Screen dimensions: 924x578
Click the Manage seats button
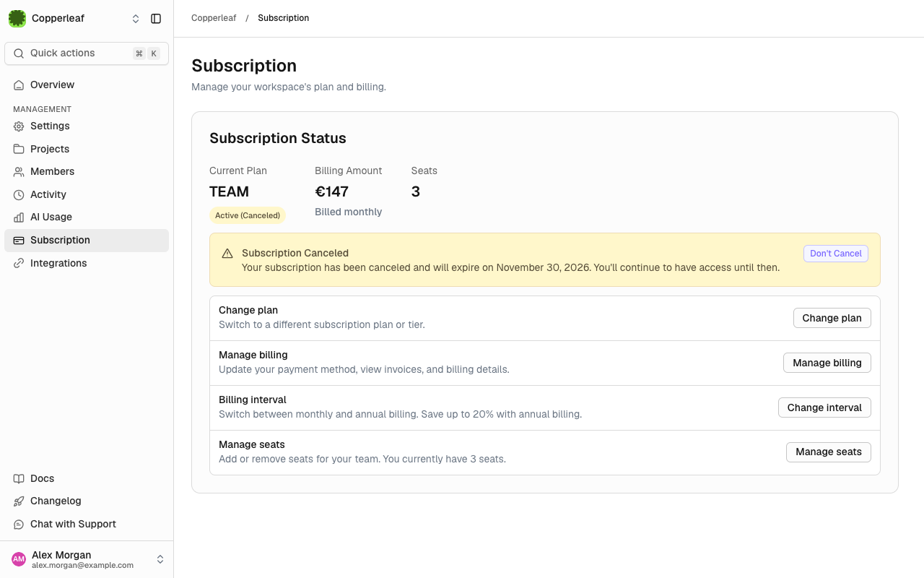click(x=829, y=452)
